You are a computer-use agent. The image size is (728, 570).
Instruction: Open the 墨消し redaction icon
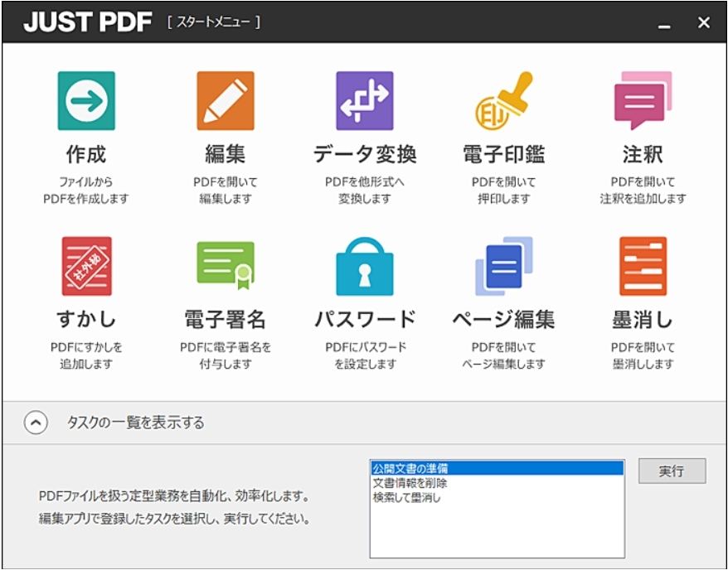[643, 266]
